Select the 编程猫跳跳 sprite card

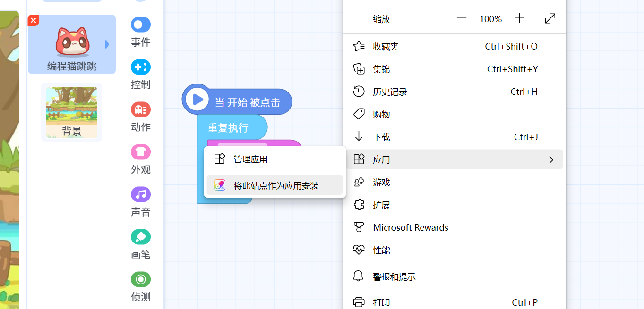[72, 44]
